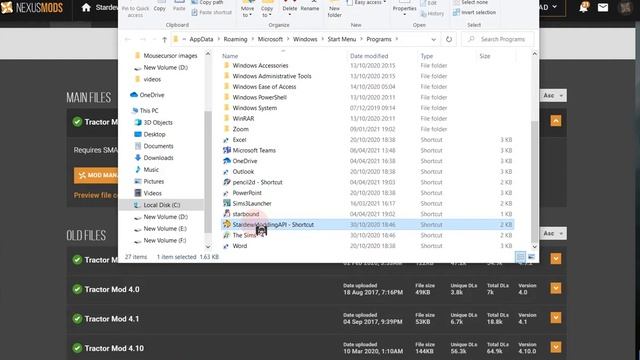Image resolution: width=640 pixels, height=360 pixels.
Task: Click the Nexus Mods logo
Action: coord(32,7)
